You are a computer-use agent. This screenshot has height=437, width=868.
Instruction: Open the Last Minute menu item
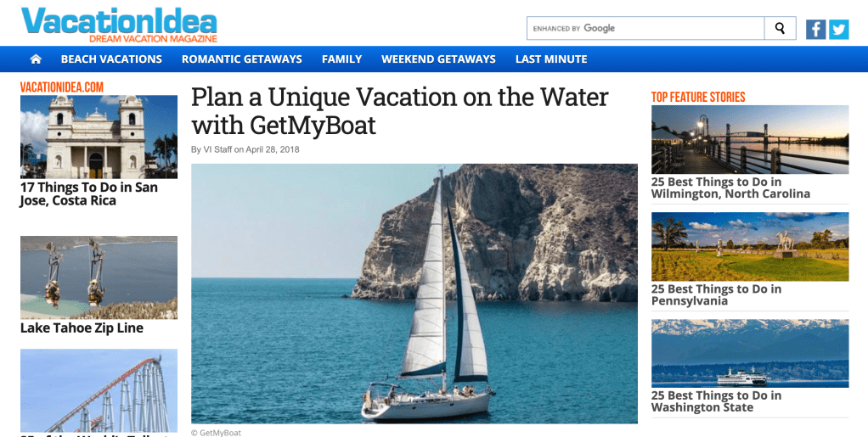click(551, 59)
